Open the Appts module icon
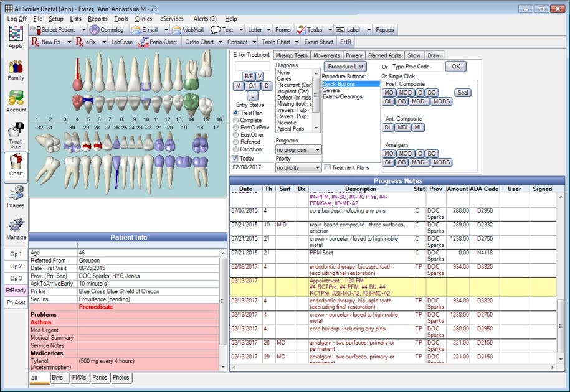Viewport: 570px width, 392px height. coord(16,37)
